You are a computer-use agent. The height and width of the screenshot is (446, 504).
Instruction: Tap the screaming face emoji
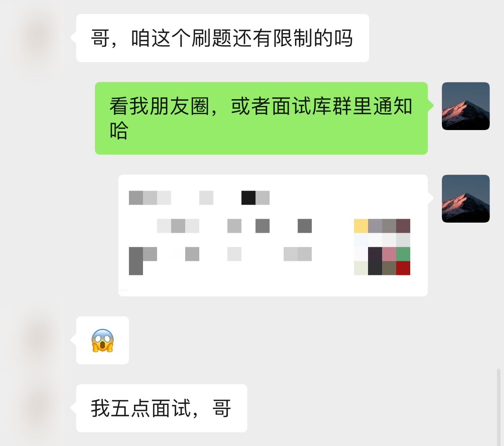pos(102,341)
